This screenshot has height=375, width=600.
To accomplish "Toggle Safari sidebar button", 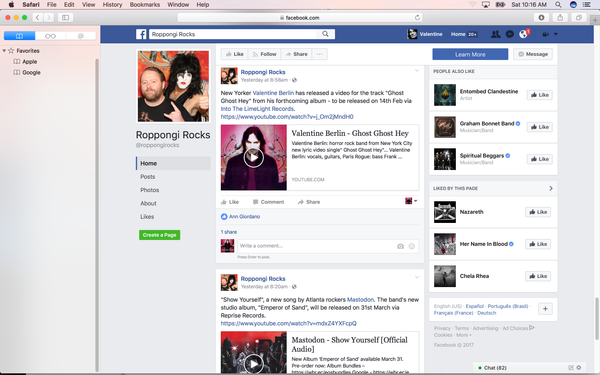I will point(65,18).
